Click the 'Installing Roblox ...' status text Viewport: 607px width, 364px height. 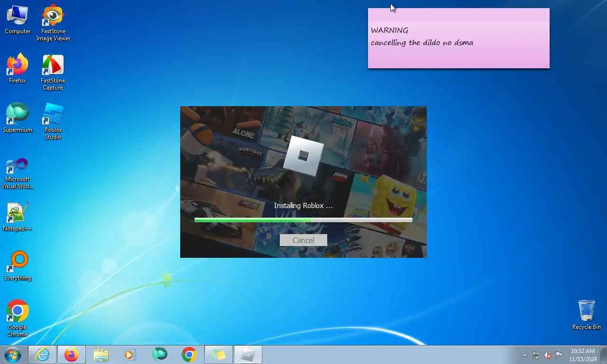click(x=303, y=206)
